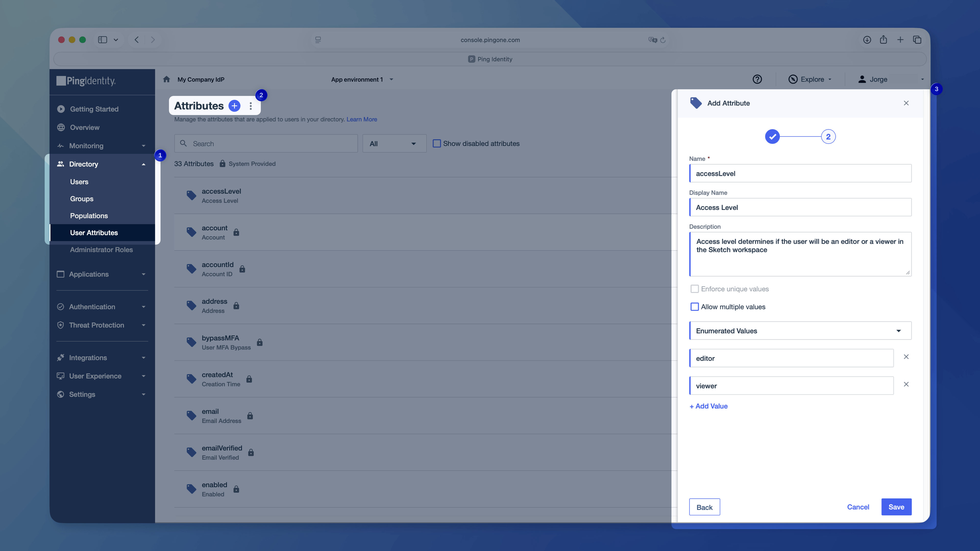Click the tag icon in Add Attribute header
This screenshot has height=551, width=980.
(696, 103)
